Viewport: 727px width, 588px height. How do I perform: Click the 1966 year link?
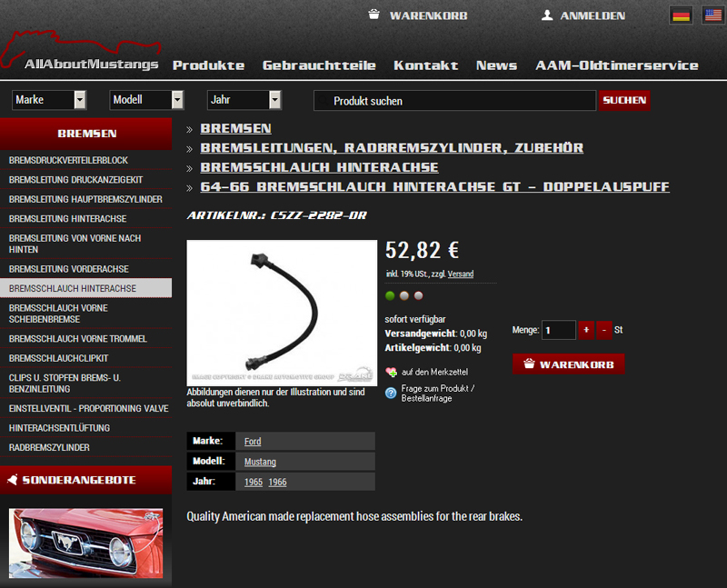277,482
